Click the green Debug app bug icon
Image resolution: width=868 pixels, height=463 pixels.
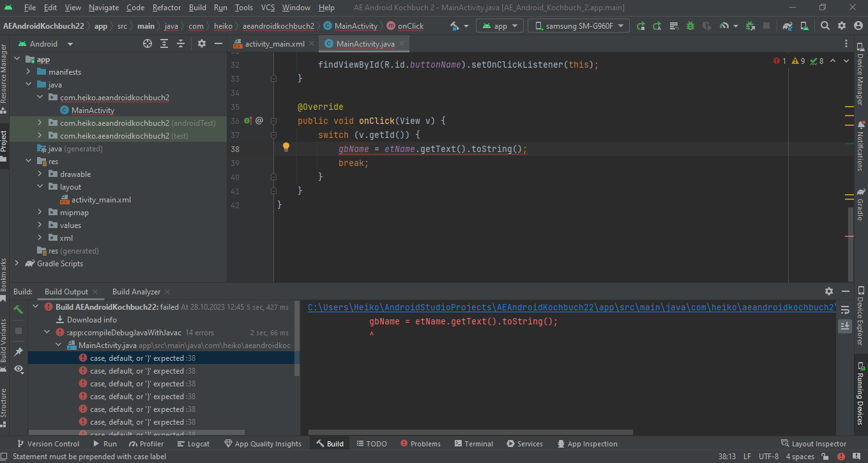click(x=690, y=26)
